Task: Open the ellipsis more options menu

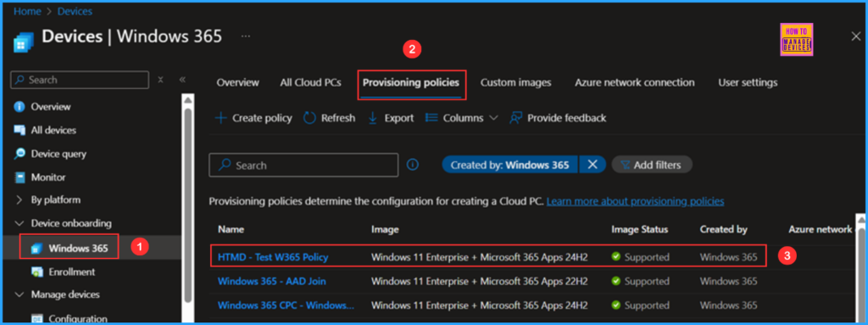Action: pyautogui.click(x=246, y=36)
